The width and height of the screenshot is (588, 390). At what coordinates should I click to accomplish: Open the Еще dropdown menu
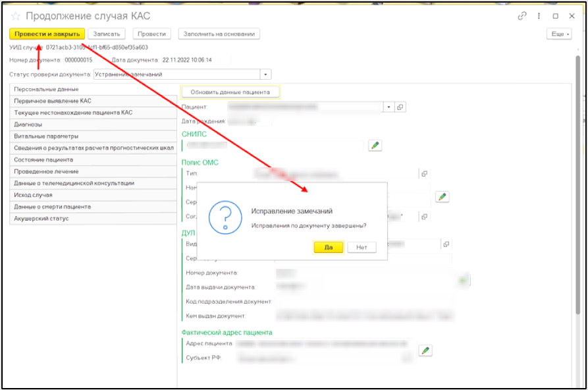point(558,34)
